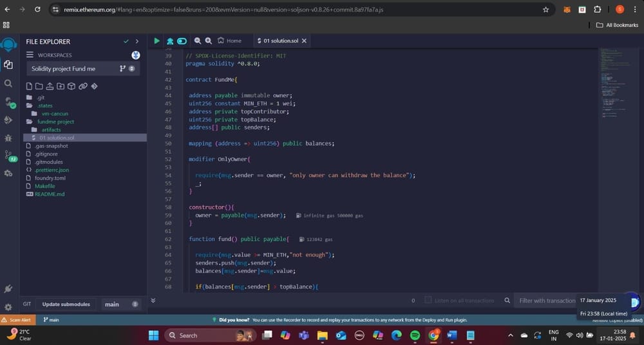Collapse the File Explorer panel arrow
Viewport: 644px width, 345px height.
pos(137,41)
